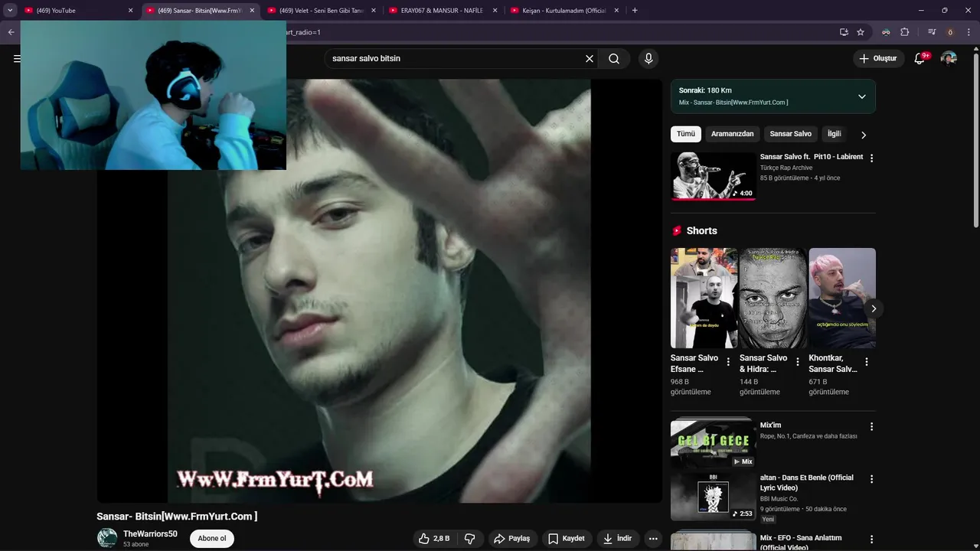980x551 pixels.
Task: Click the Kaydet save button
Action: (567, 539)
